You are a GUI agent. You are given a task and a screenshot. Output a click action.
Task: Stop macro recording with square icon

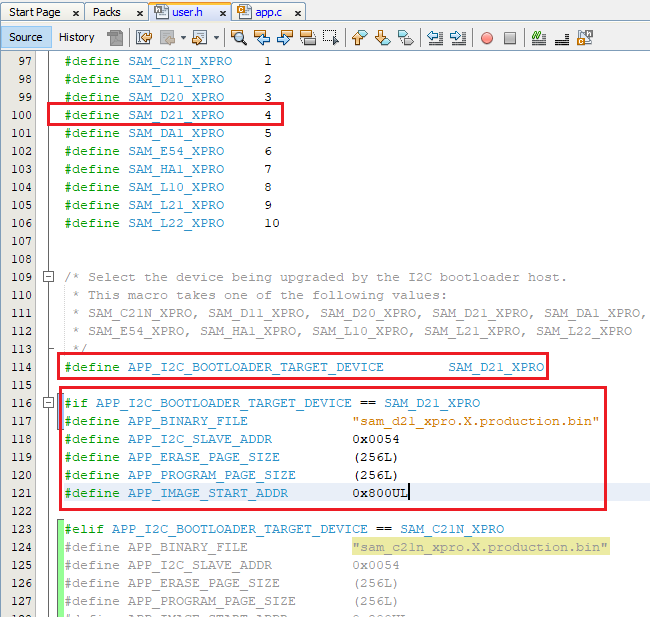(x=510, y=38)
